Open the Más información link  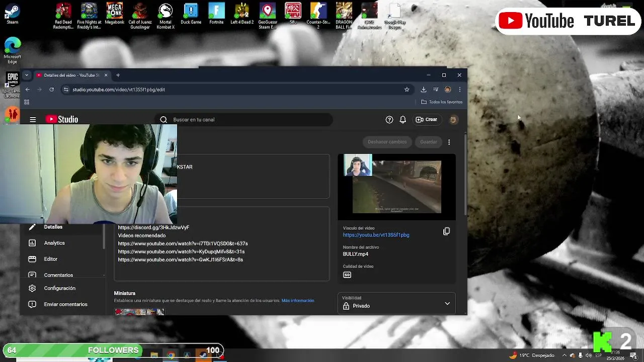tap(298, 301)
